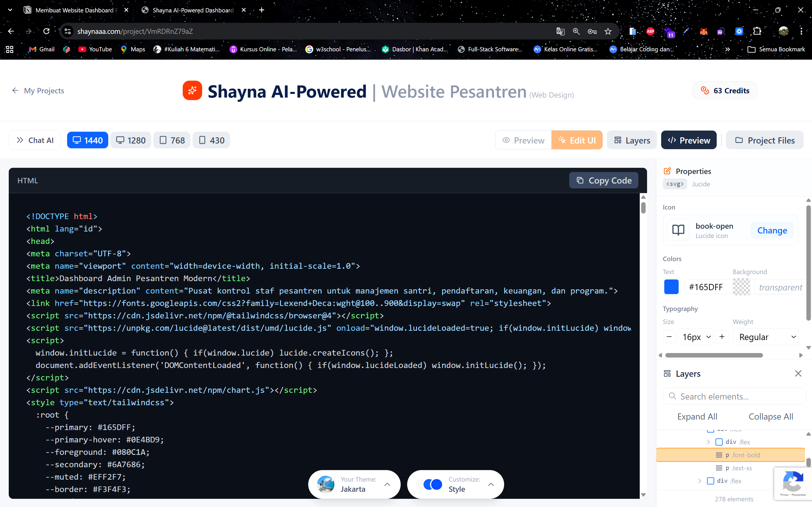Activate Edit UI mode

pyautogui.click(x=577, y=140)
